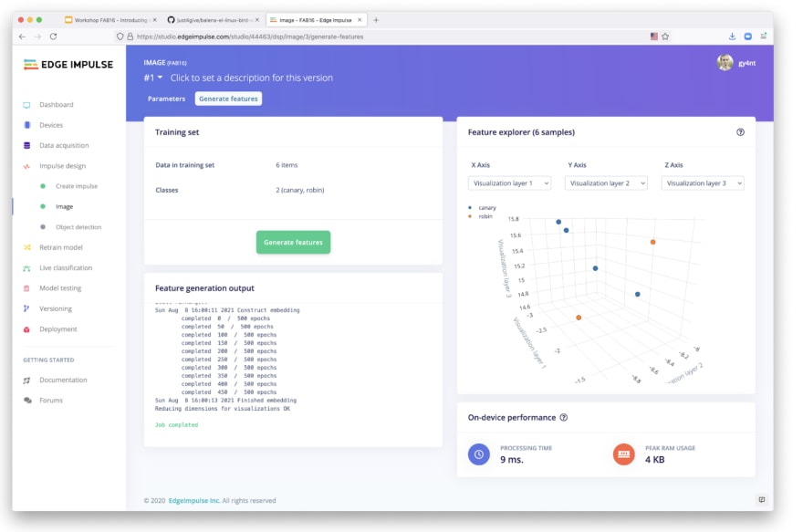Click the green Generate features button
This screenshot has height=532, width=803.
point(293,242)
